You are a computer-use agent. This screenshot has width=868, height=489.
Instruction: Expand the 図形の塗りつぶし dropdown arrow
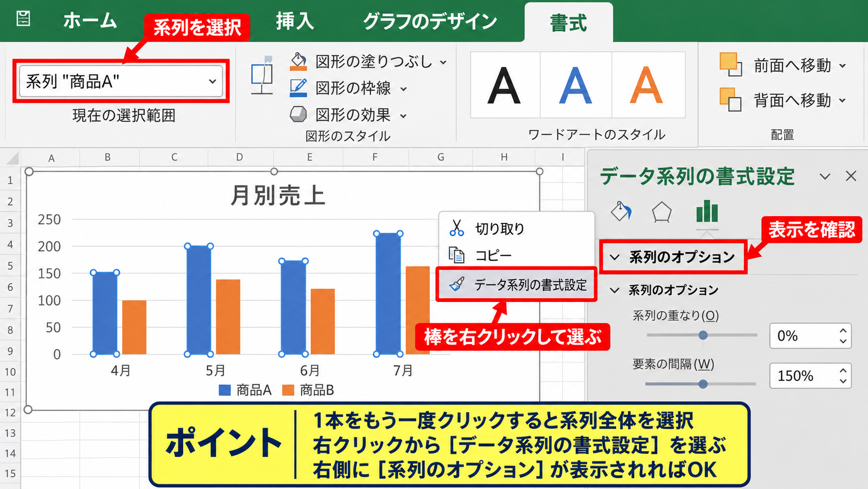click(x=443, y=62)
